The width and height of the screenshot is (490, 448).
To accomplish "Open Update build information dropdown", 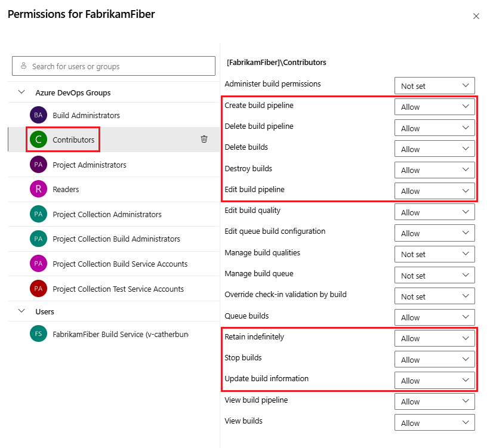I will (x=434, y=380).
